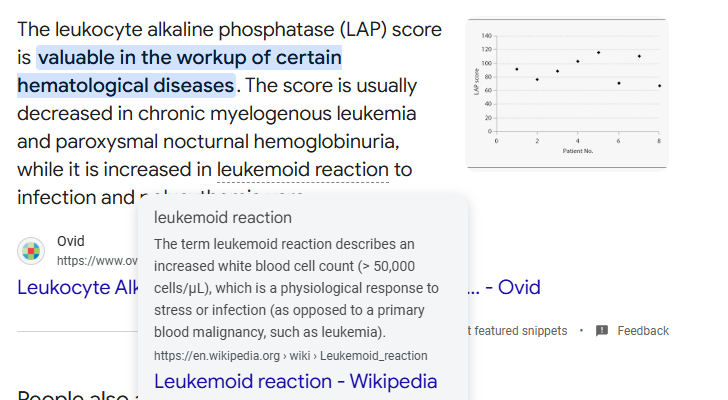Click the Feedback exclamation bubble icon
The height and width of the screenshot is (400, 728).
click(x=602, y=331)
